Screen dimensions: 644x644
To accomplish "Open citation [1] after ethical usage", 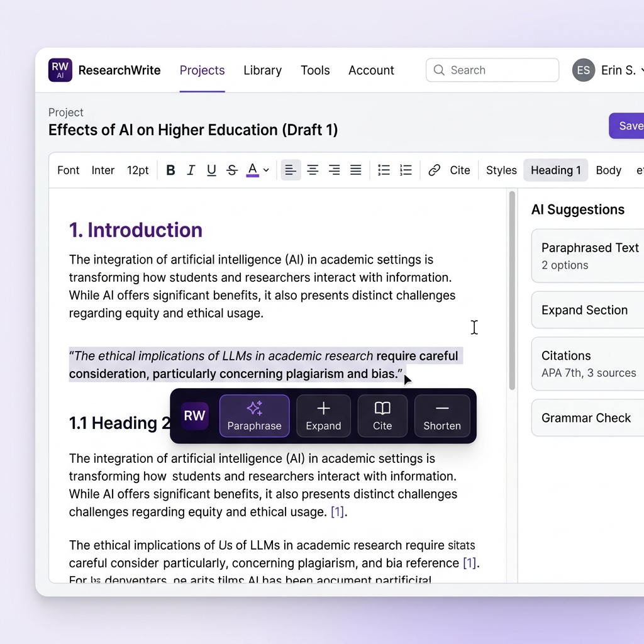I will [x=337, y=512].
